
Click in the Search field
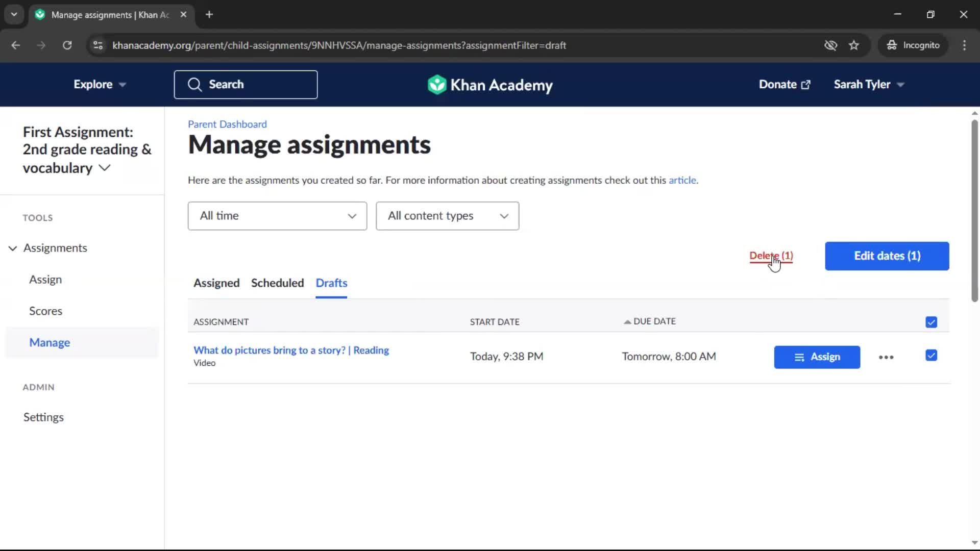pos(246,85)
